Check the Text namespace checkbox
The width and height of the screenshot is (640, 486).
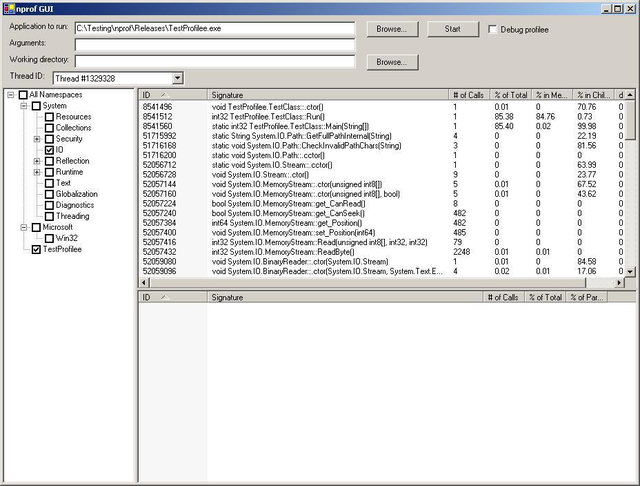point(49,183)
